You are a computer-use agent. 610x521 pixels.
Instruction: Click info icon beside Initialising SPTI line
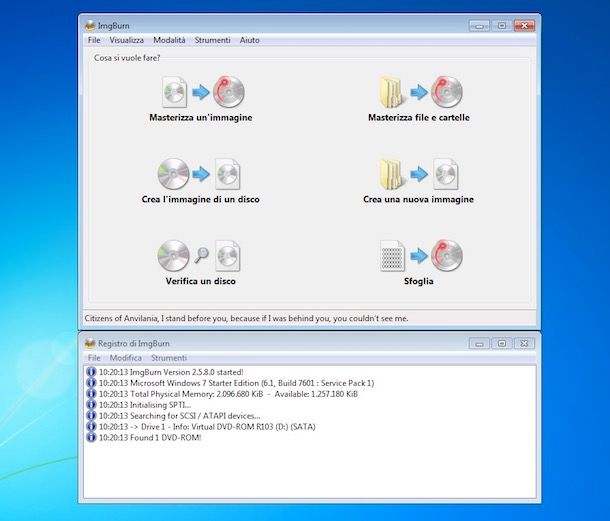pyautogui.click(x=91, y=405)
